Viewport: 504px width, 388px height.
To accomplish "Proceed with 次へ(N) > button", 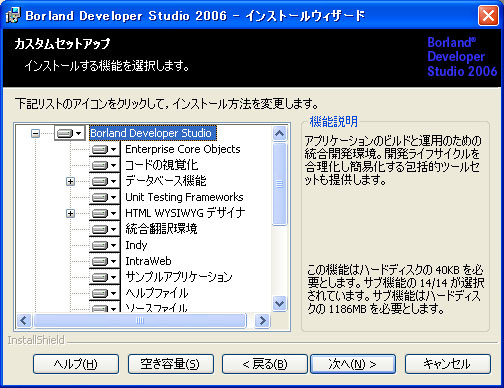I will [353, 364].
